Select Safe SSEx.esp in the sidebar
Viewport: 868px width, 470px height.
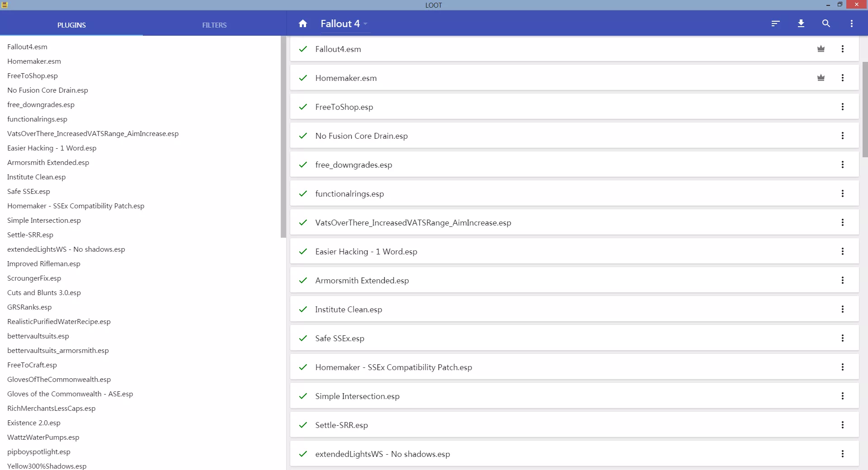[28, 191]
